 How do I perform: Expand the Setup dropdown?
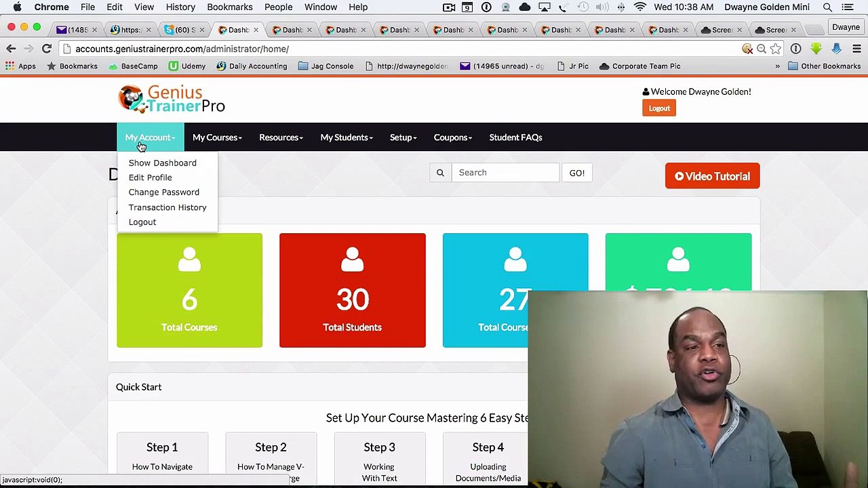403,137
